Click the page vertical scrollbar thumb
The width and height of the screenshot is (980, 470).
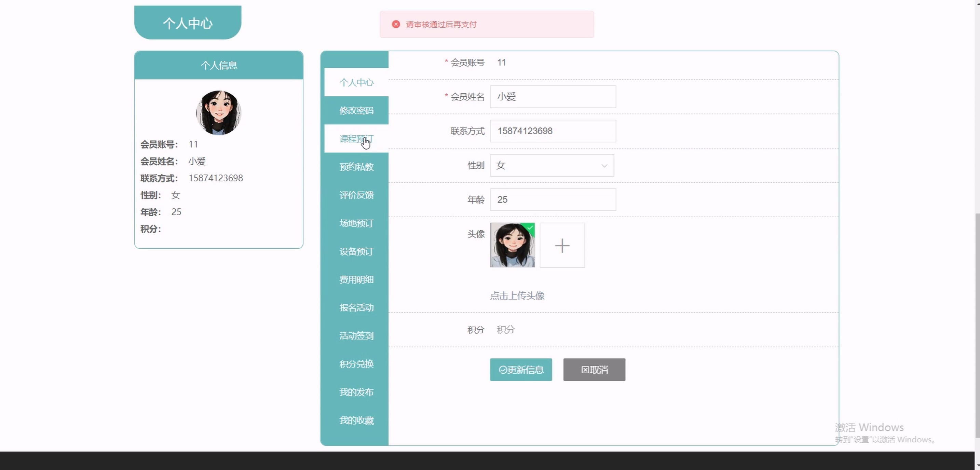click(977, 325)
